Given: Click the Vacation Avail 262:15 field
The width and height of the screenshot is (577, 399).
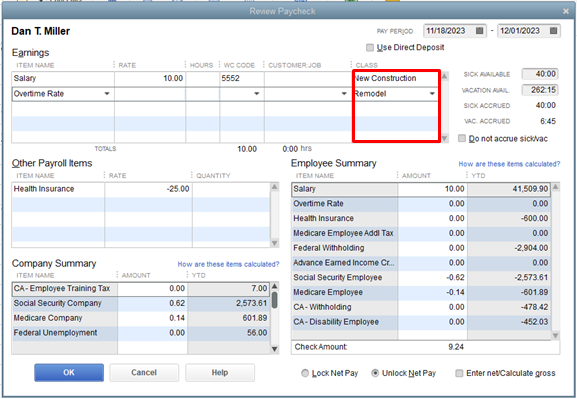Looking at the screenshot, I should click(539, 90).
